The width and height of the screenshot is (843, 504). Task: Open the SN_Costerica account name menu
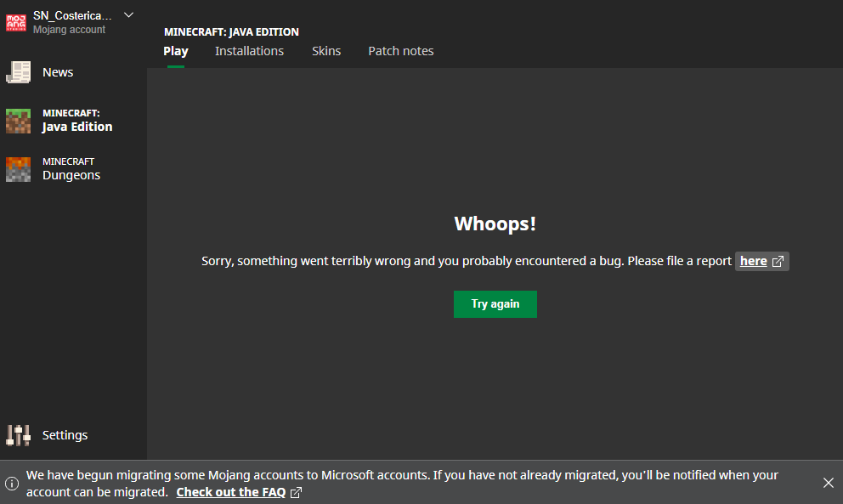71,15
